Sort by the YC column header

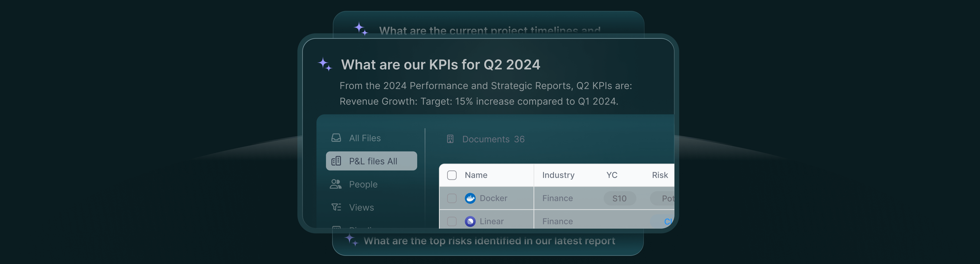pyautogui.click(x=612, y=175)
